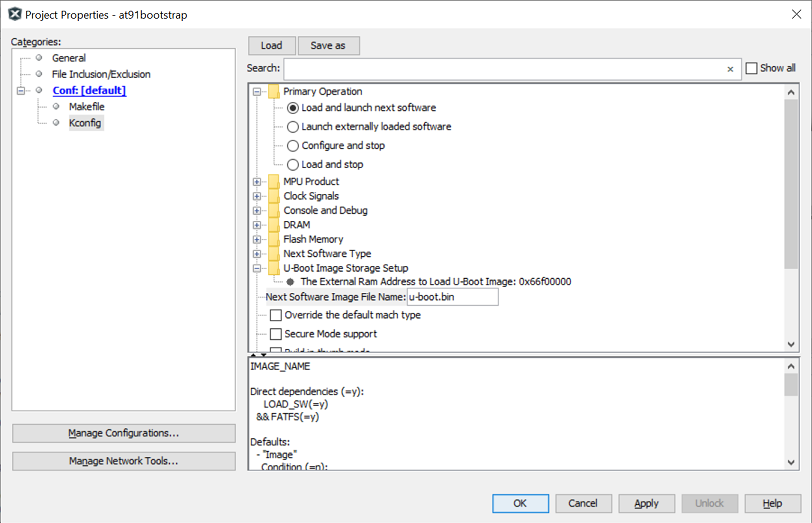This screenshot has width=812, height=523.
Task: Click the Primary Operation folder icon
Action: pos(273,92)
